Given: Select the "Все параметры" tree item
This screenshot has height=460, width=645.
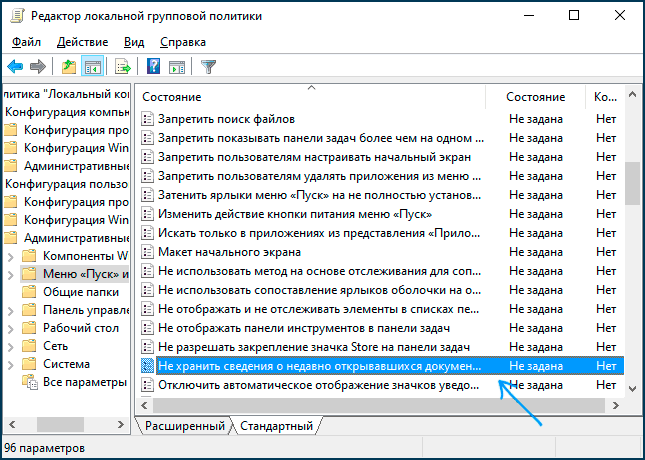Looking at the screenshot, I should (x=85, y=382).
